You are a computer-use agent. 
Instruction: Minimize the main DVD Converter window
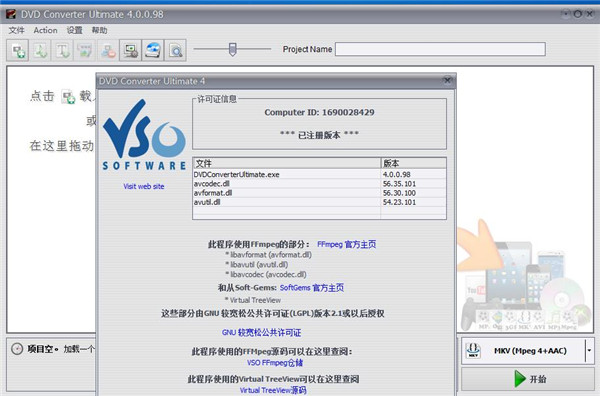[x=566, y=15]
